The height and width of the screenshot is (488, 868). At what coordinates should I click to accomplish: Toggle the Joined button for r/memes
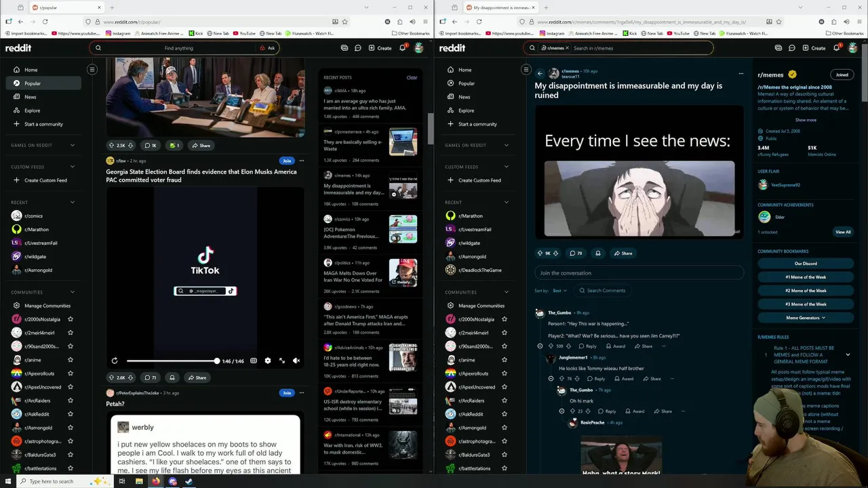(x=842, y=75)
